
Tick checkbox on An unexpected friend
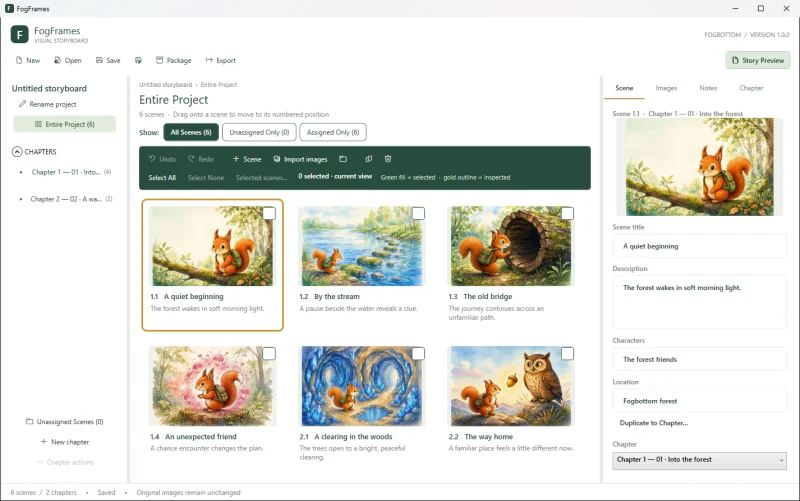click(x=269, y=354)
